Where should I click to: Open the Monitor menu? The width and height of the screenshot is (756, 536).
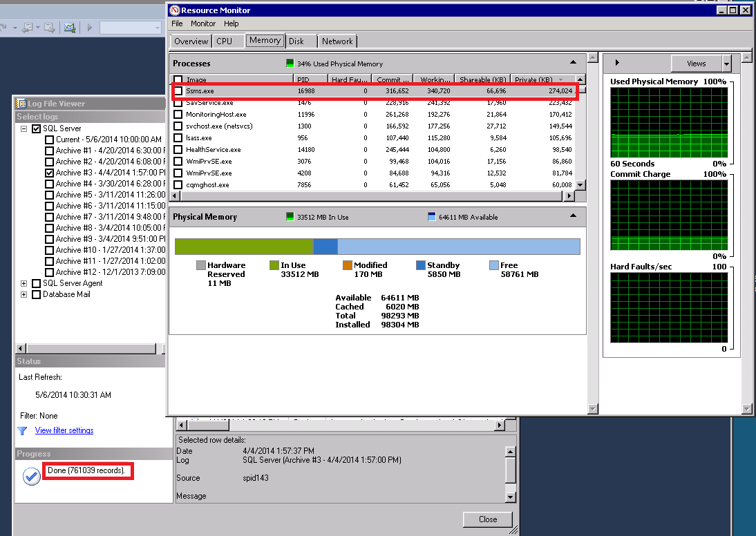203,23
